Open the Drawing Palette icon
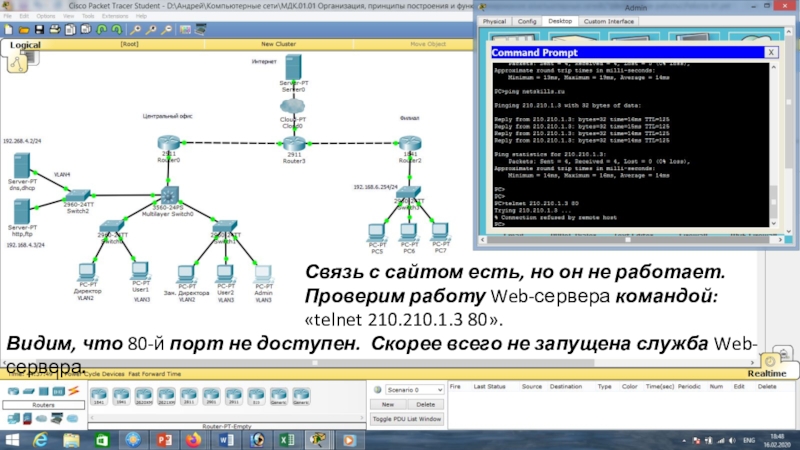This screenshot has width=800, height=450. coord(185,30)
